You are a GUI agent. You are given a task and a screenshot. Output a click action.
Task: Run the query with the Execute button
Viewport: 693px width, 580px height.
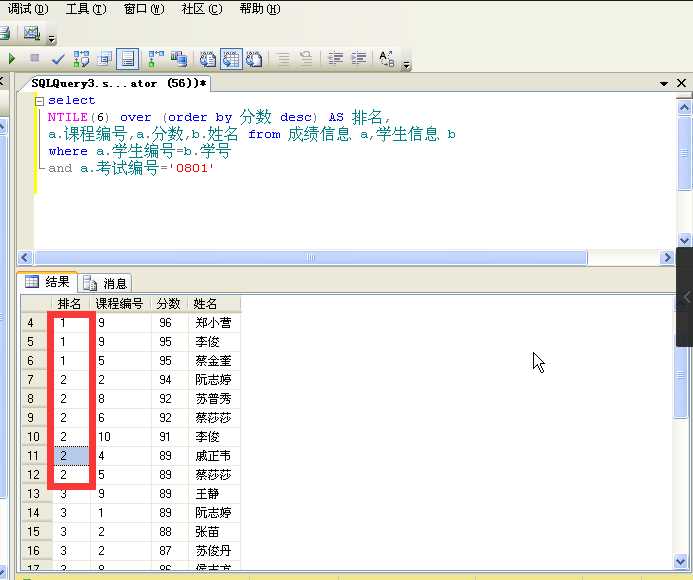pyautogui.click(x=12, y=58)
